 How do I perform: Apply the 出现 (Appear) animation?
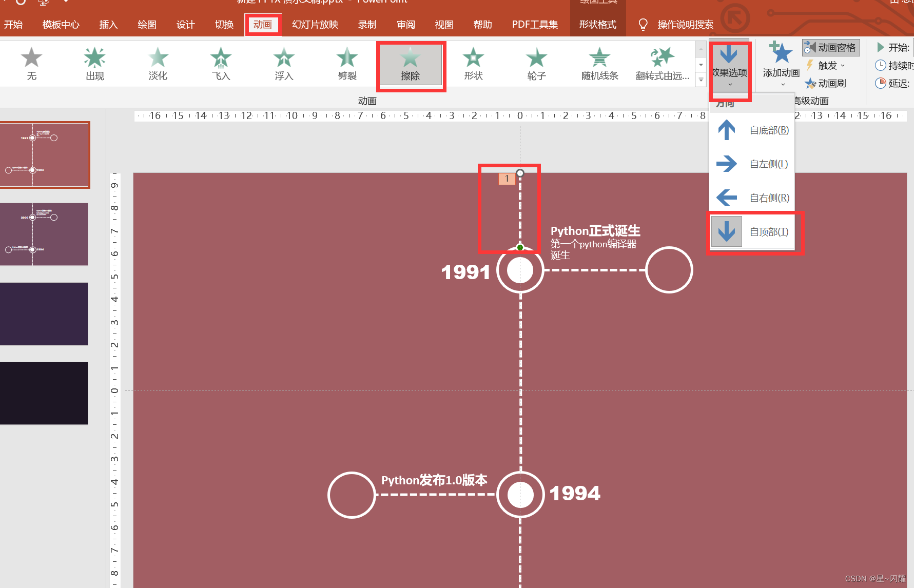point(94,64)
